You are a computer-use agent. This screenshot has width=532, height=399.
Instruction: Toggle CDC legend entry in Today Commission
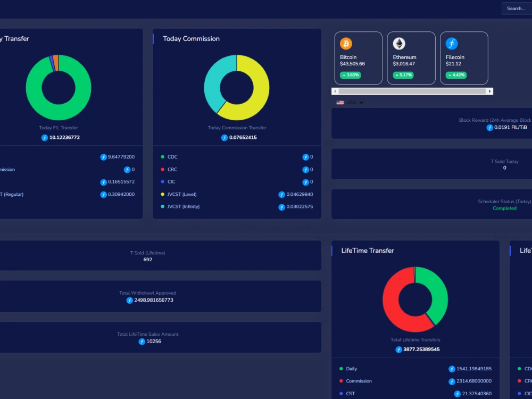pos(169,157)
